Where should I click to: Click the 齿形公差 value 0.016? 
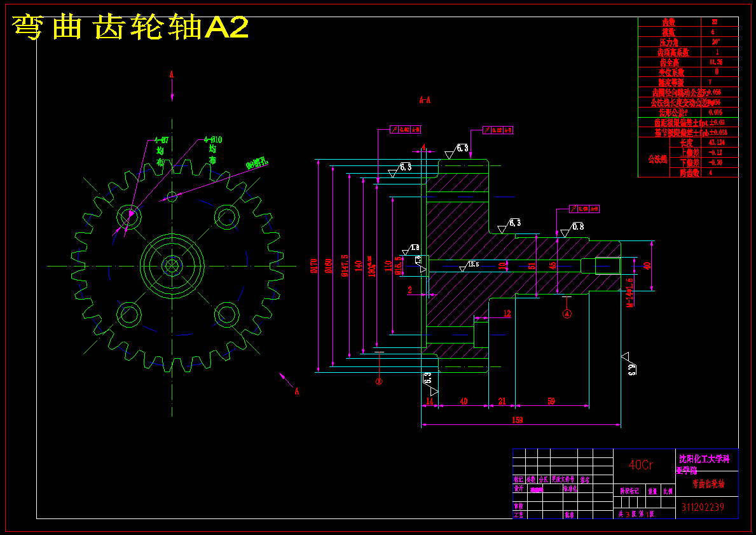715,112
